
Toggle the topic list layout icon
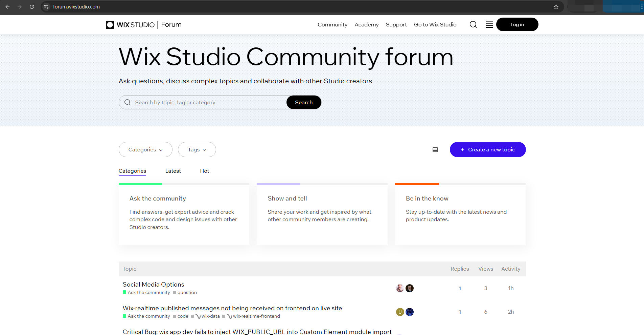click(435, 150)
